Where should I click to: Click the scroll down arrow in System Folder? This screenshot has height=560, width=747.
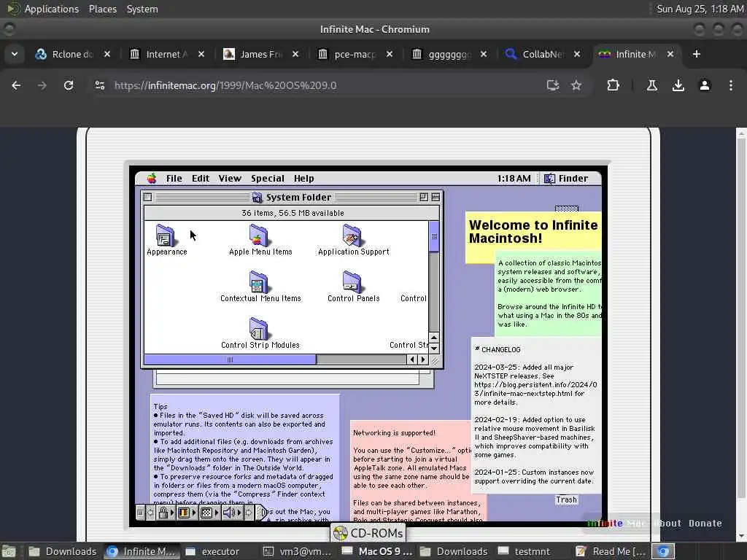(x=434, y=348)
